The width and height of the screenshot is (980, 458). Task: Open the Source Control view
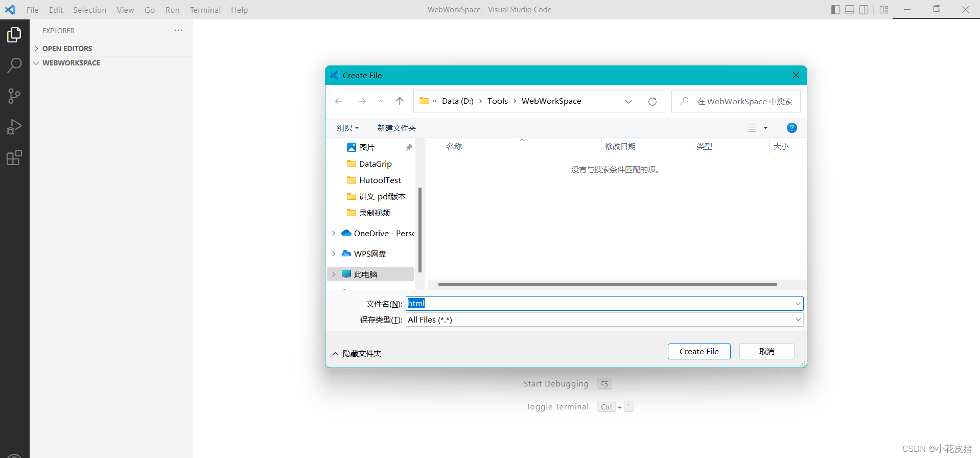(x=14, y=96)
